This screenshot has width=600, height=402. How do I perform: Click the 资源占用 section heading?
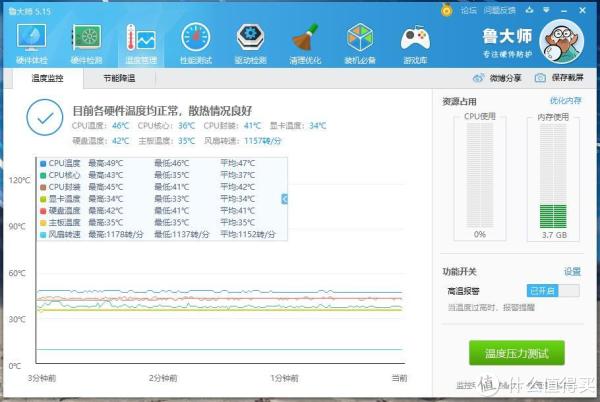[x=459, y=101]
